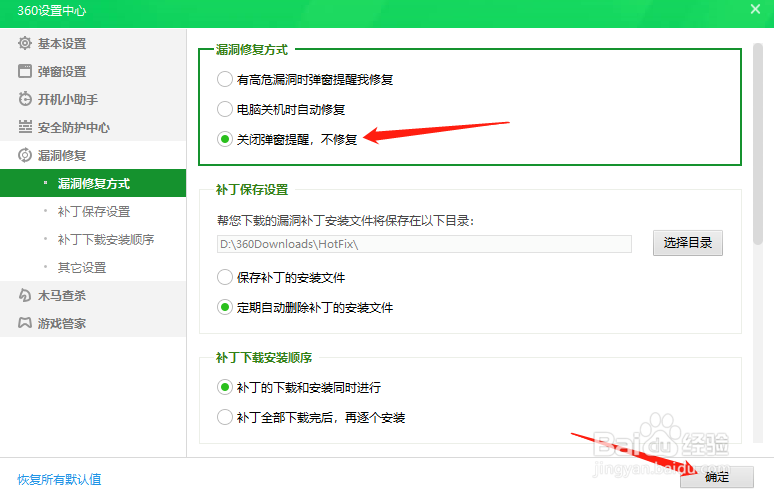774x495 pixels.
Task: Open 游戏管家 category in sidebar
Action: [93, 323]
